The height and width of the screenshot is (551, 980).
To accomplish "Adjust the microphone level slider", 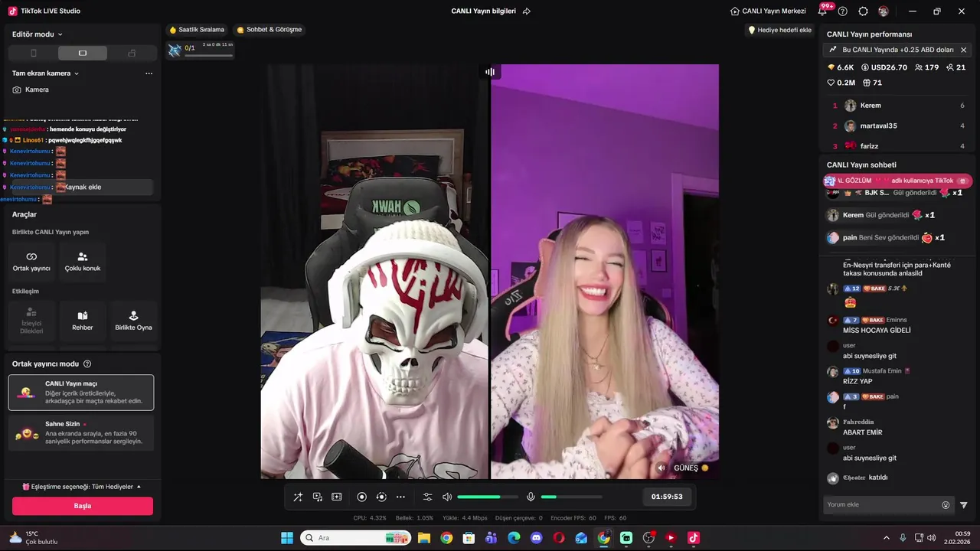I will pos(571,497).
